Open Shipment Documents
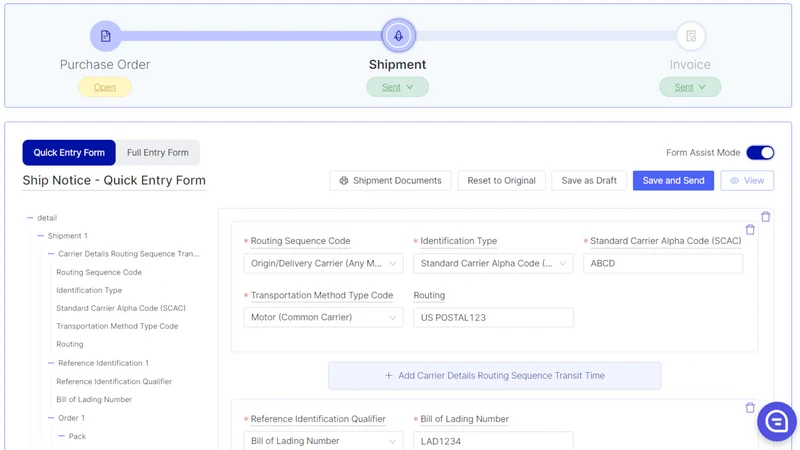The height and width of the screenshot is (450, 800). click(390, 181)
